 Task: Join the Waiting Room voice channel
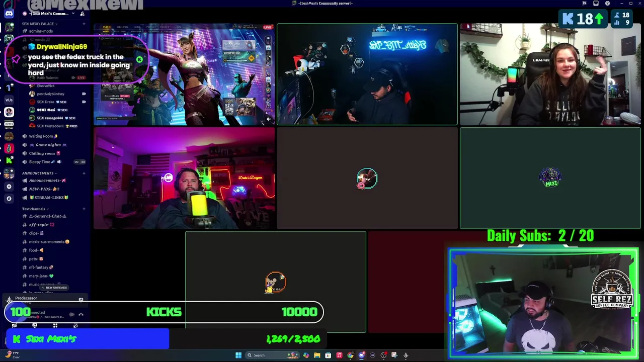[x=53, y=136]
